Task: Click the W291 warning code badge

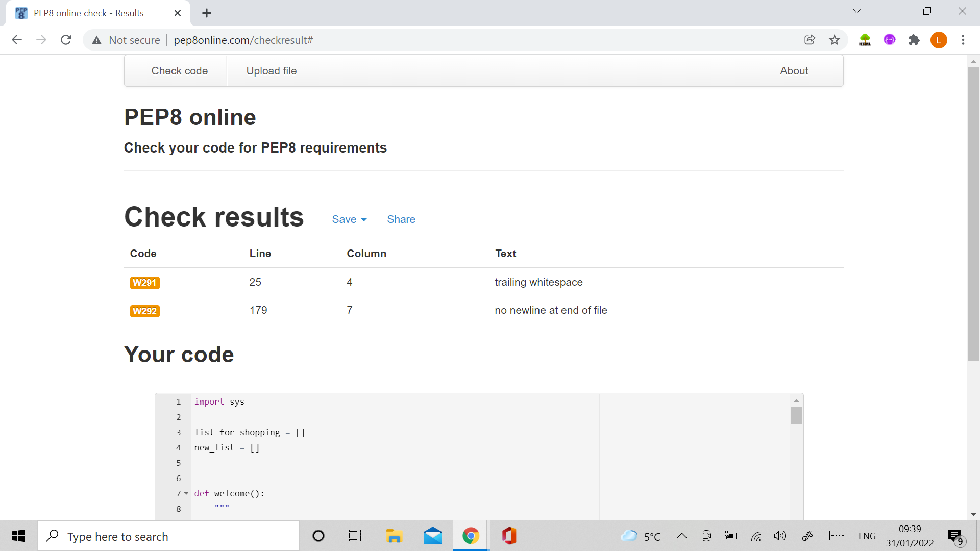Action: point(144,283)
